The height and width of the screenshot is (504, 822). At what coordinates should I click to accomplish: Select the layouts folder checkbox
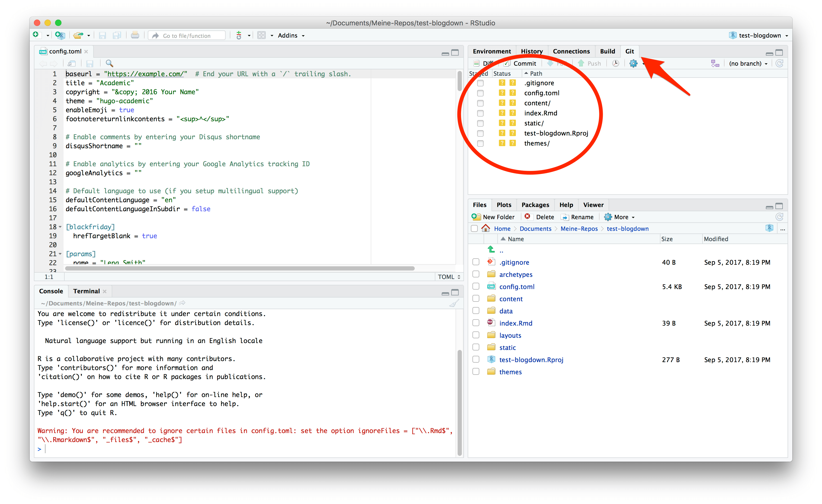(476, 335)
